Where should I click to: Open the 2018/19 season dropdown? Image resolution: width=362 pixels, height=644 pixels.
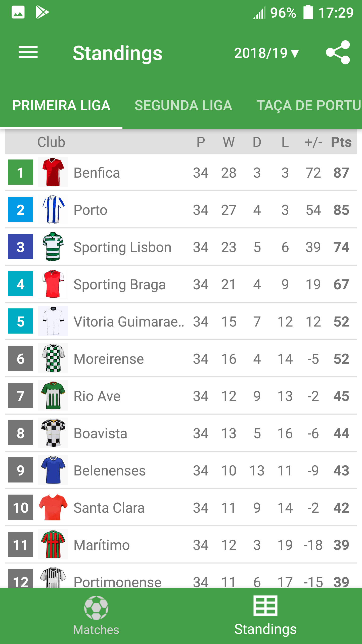267,53
